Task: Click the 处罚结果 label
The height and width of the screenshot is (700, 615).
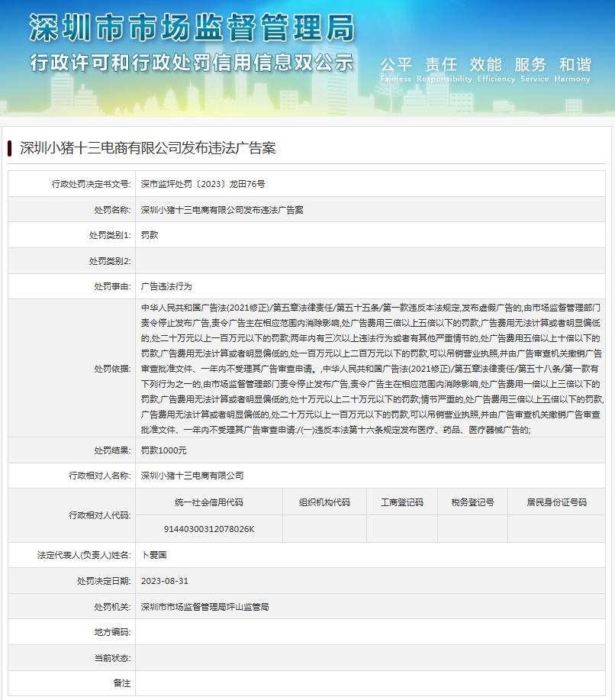Action: pos(112,450)
